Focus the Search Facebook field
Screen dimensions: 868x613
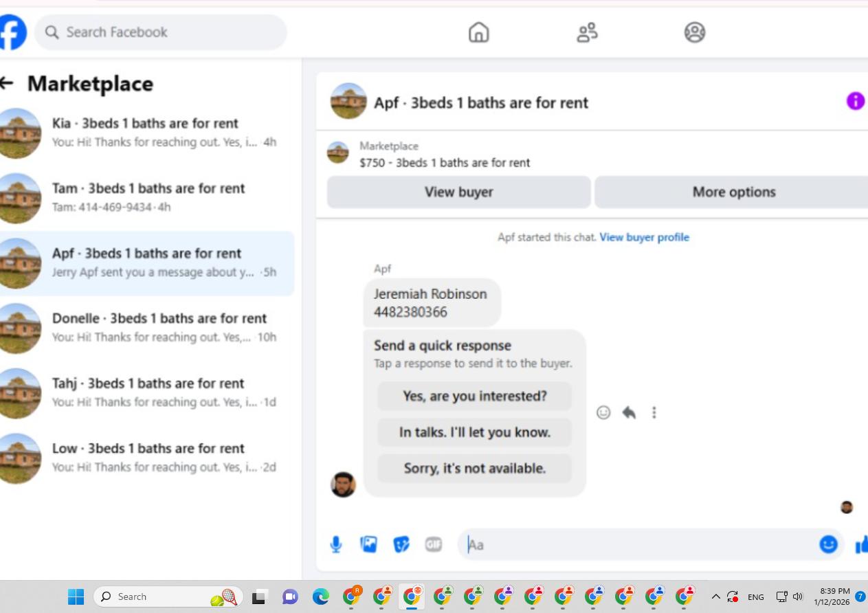(x=160, y=32)
